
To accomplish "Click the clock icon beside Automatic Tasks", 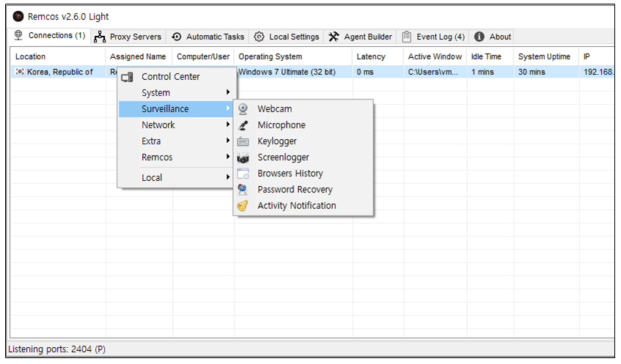I will (177, 37).
